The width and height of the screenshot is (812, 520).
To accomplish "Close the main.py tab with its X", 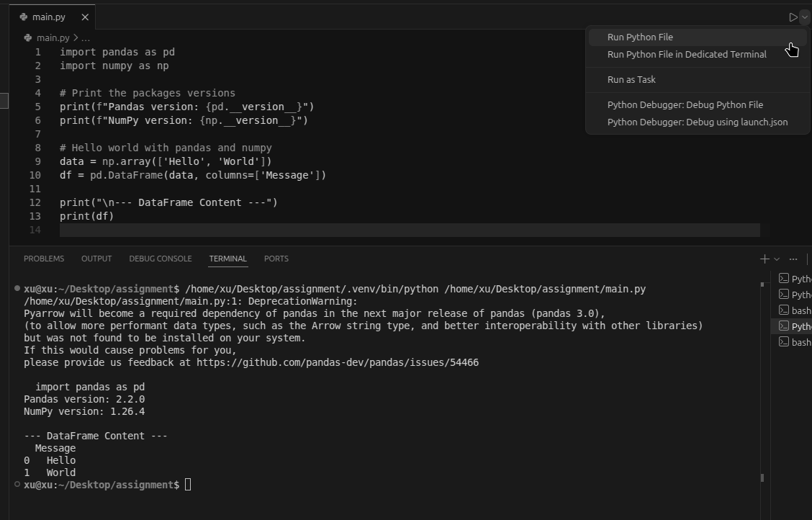I will (x=85, y=17).
